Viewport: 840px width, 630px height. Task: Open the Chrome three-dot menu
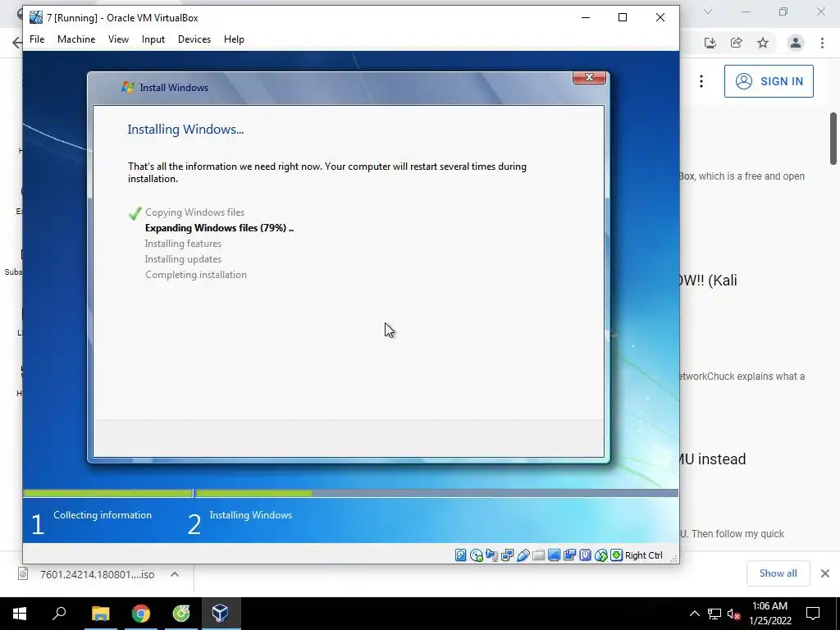pyautogui.click(x=822, y=43)
